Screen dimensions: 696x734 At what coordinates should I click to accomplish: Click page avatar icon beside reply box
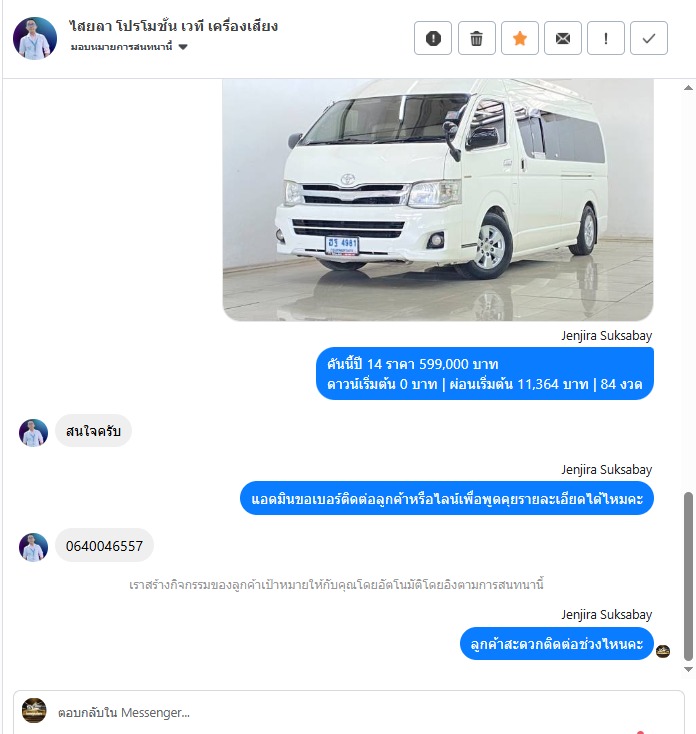(x=34, y=710)
